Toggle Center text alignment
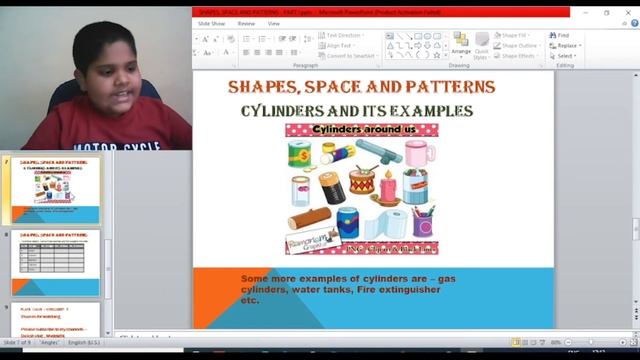The image size is (640, 360). [257, 53]
